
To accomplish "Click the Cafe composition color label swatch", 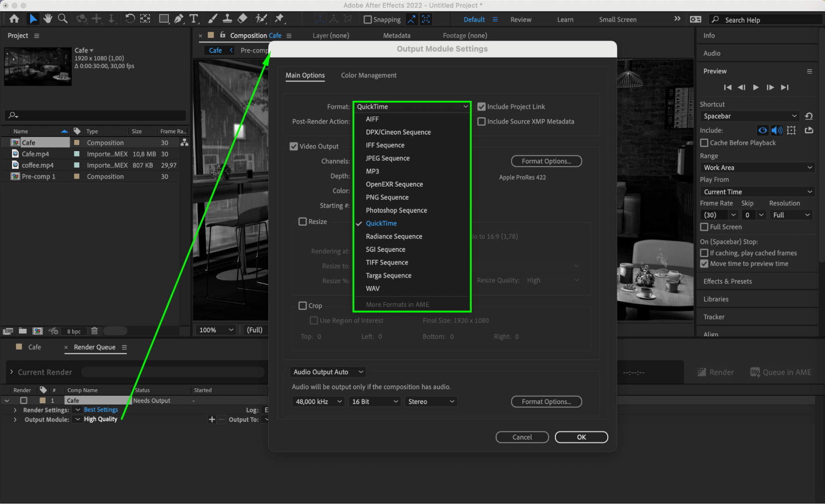I will pos(76,142).
